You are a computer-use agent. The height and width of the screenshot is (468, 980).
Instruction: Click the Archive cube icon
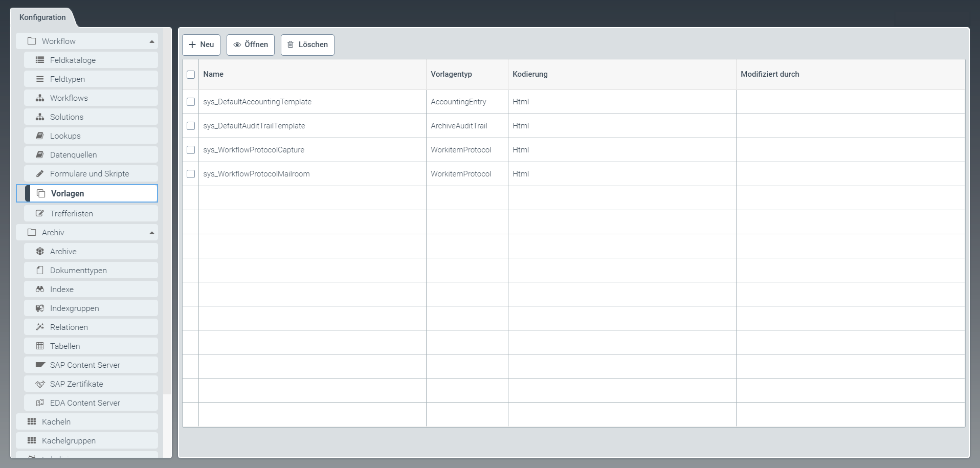click(39, 251)
